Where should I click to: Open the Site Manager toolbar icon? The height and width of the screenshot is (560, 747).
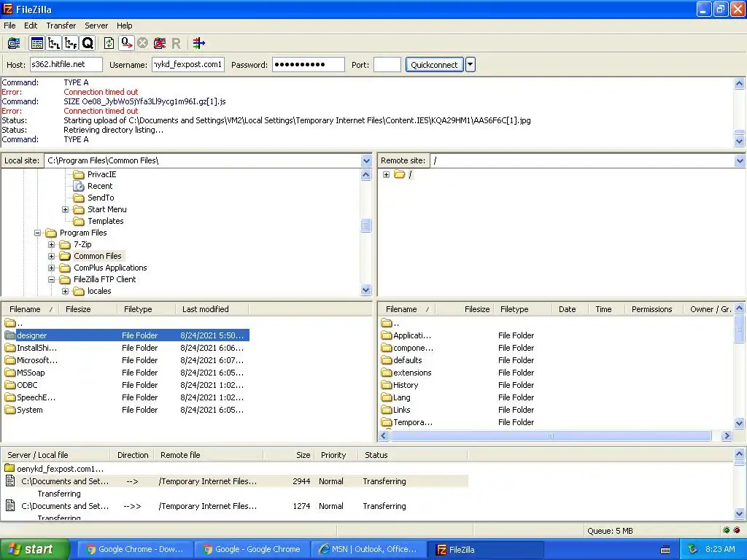point(14,43)
